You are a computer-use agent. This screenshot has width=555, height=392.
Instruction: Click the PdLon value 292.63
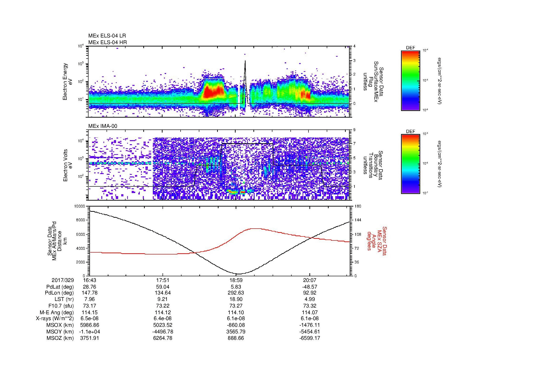[236, 293]
